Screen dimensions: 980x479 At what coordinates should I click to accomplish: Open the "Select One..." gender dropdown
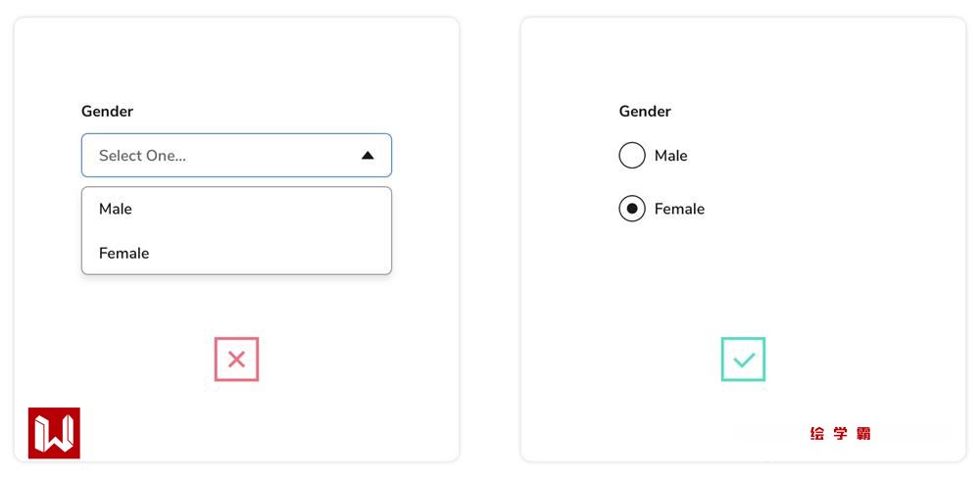(236, 156)
